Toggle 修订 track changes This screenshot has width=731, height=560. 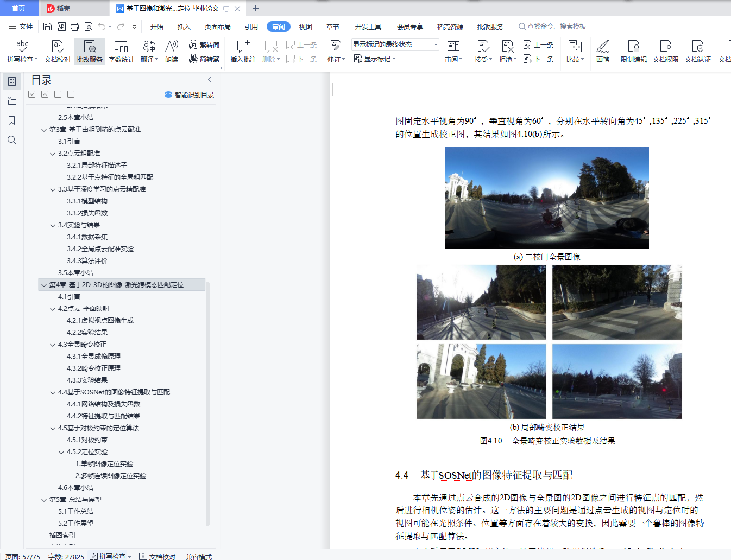(336, 52)
